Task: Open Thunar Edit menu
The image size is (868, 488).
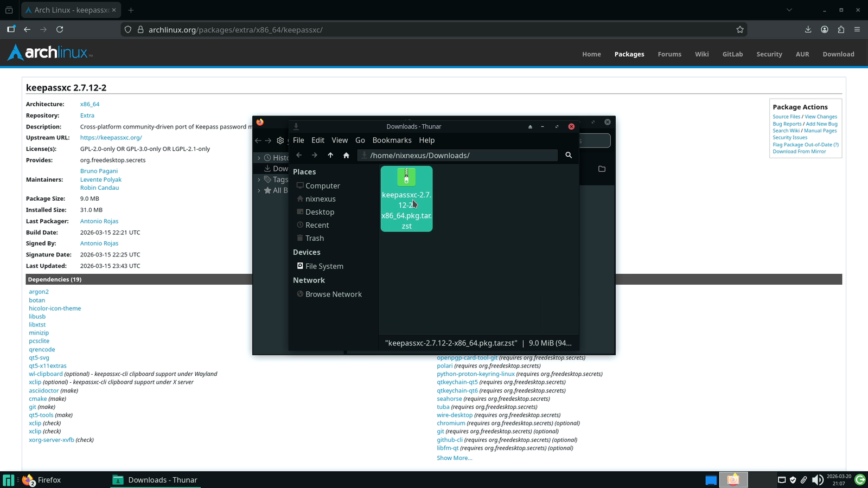Action: (x=318, y=140)
